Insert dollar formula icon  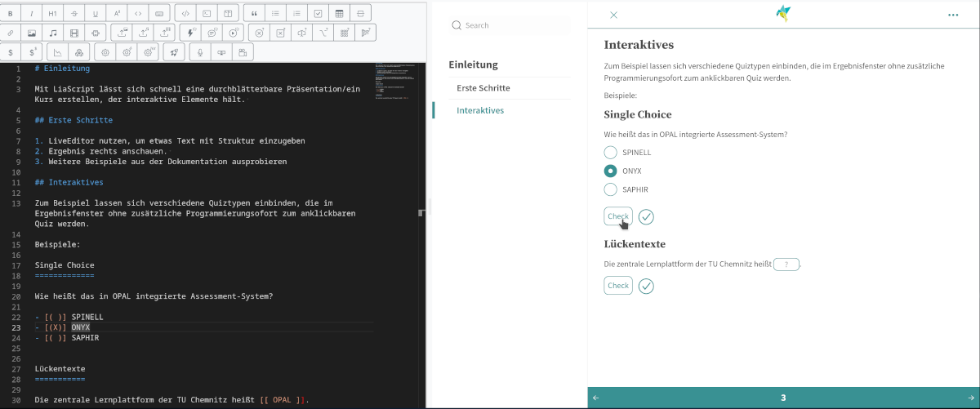pos(11,52)
